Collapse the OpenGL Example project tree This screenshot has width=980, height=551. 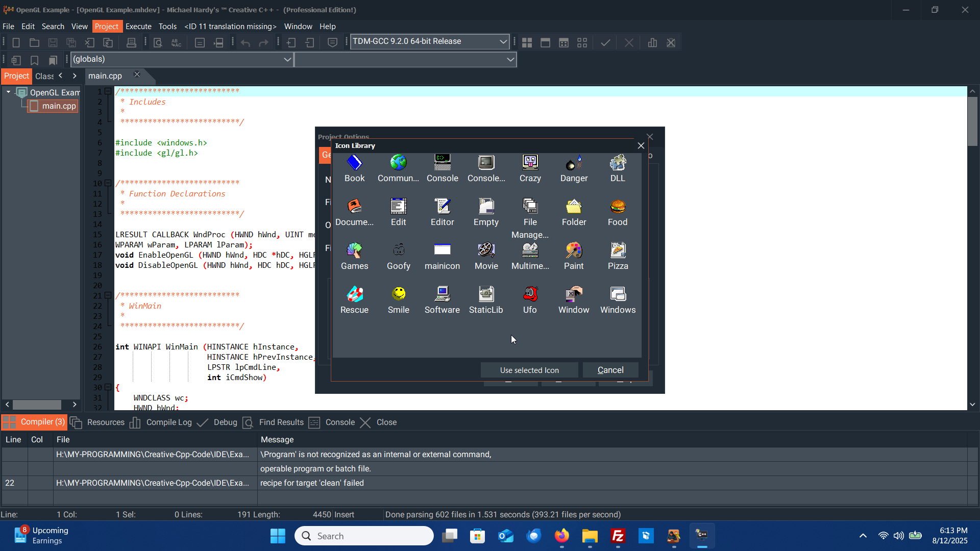(8, 92)
